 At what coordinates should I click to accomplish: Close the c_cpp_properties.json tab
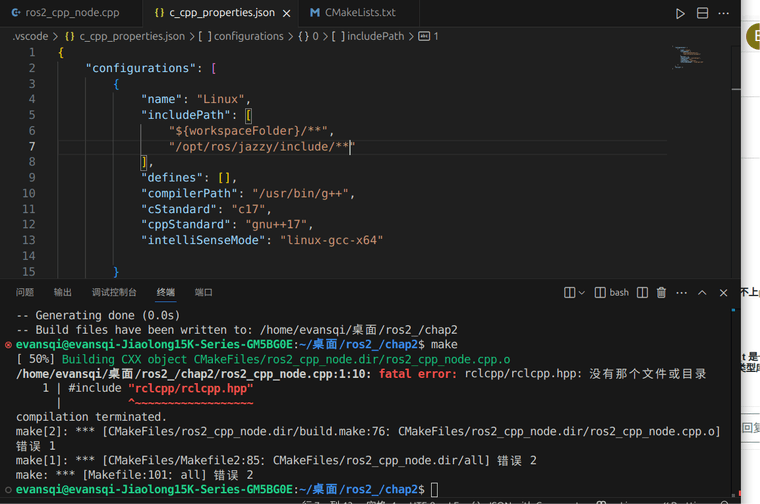[x=286, y=14]
